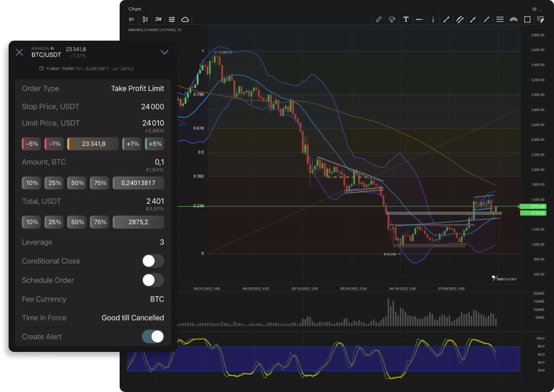Screen dimensions: 554x392
Task: Select the Text drawing tool
Action: [x=406, y=19]
